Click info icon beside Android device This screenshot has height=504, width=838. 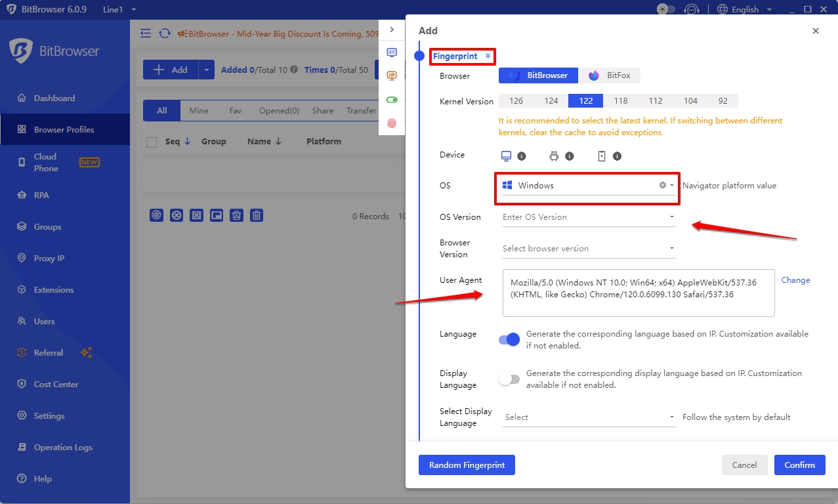[570, 156]
